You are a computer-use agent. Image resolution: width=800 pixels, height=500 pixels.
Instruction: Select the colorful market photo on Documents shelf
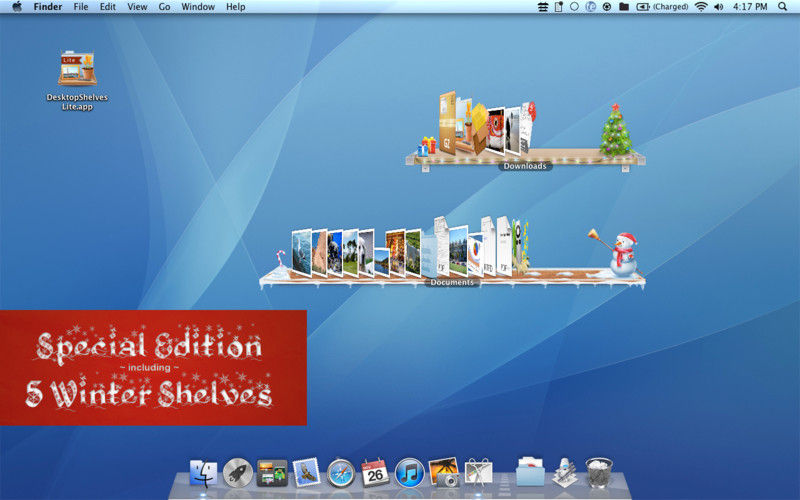[x=395, y=253]
